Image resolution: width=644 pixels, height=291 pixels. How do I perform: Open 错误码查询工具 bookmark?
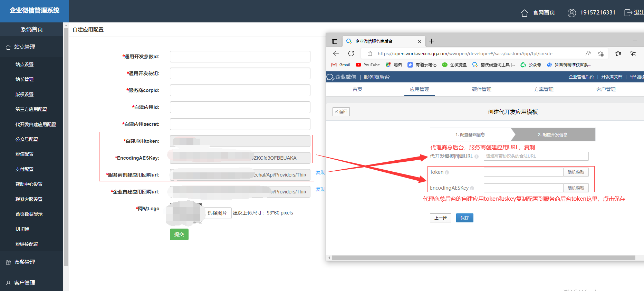494,65
